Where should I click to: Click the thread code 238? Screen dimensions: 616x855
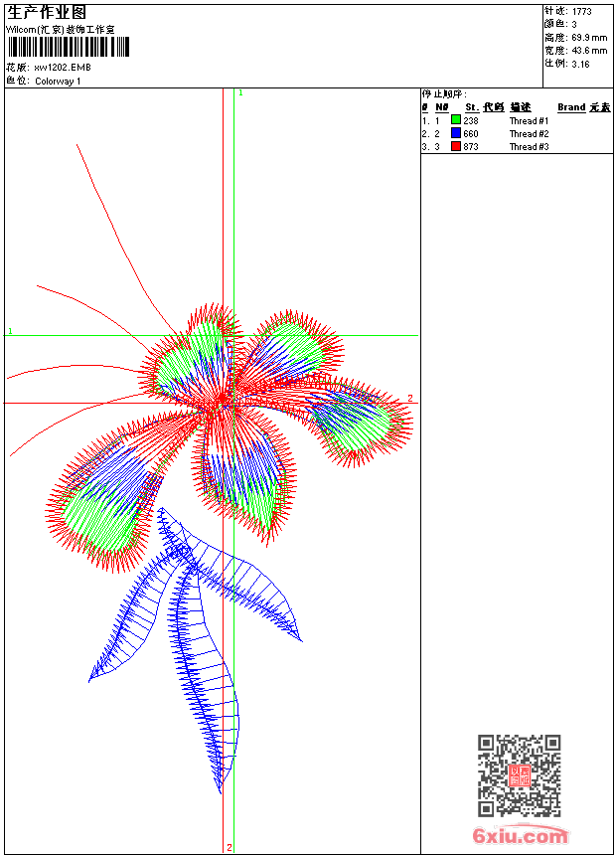tap(471, 120)
